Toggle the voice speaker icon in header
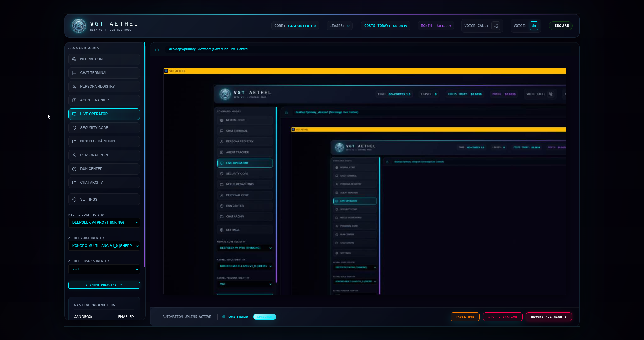Image resolution: width=644 pixels, height=340 pixels. [x=534, y=26]
